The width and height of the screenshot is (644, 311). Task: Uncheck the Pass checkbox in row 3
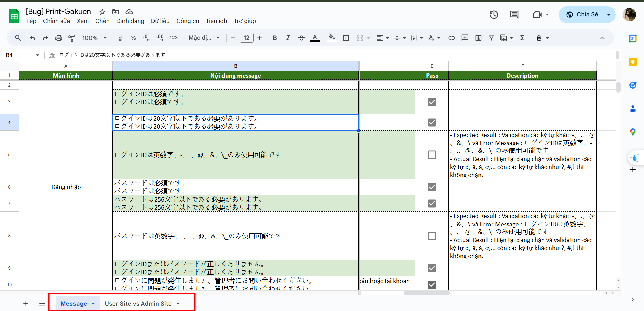click(432, 102)
